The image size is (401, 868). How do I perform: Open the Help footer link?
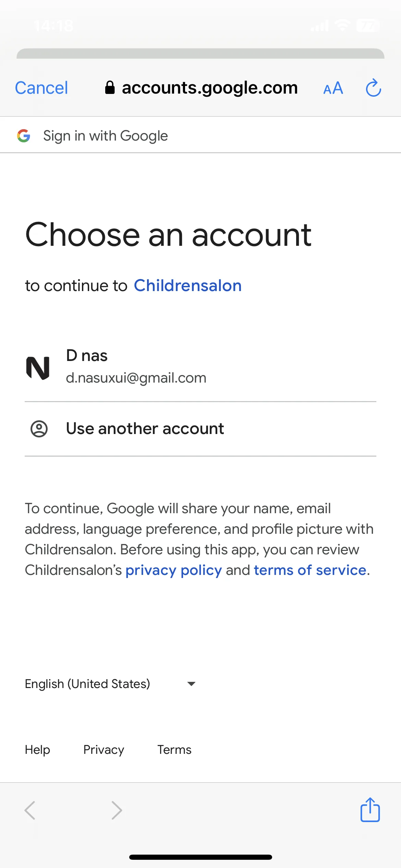coord(37,750)
